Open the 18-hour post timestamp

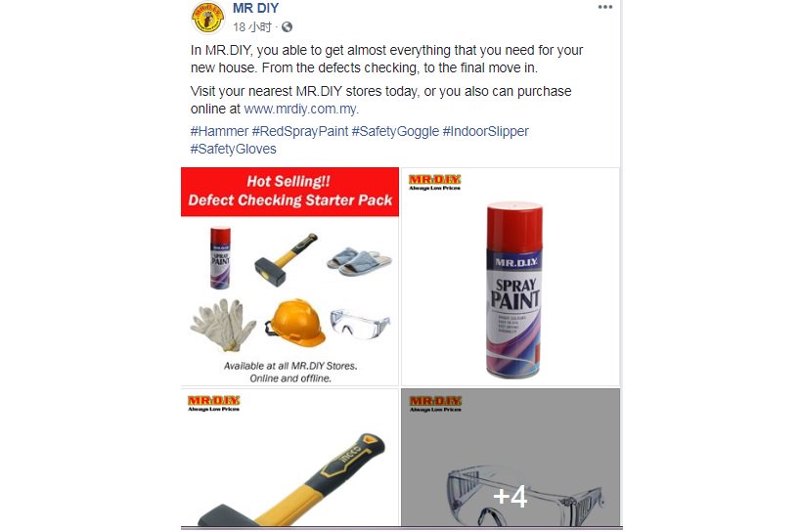point(252,27)
